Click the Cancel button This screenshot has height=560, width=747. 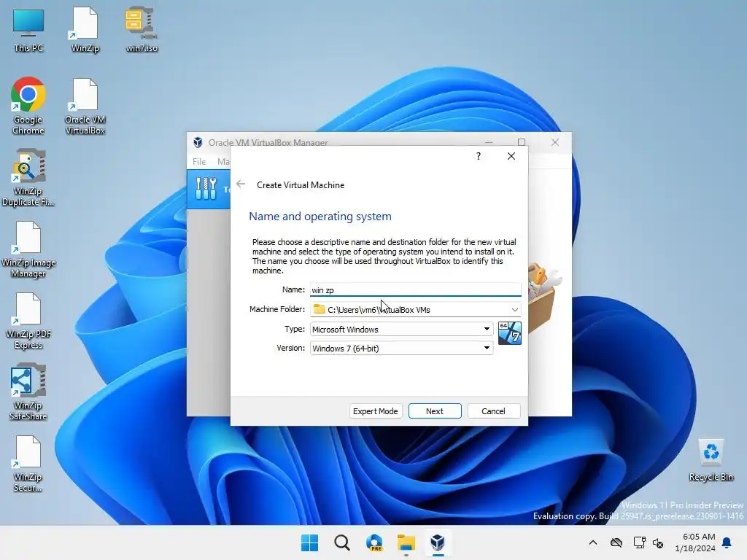click(494, 411)
